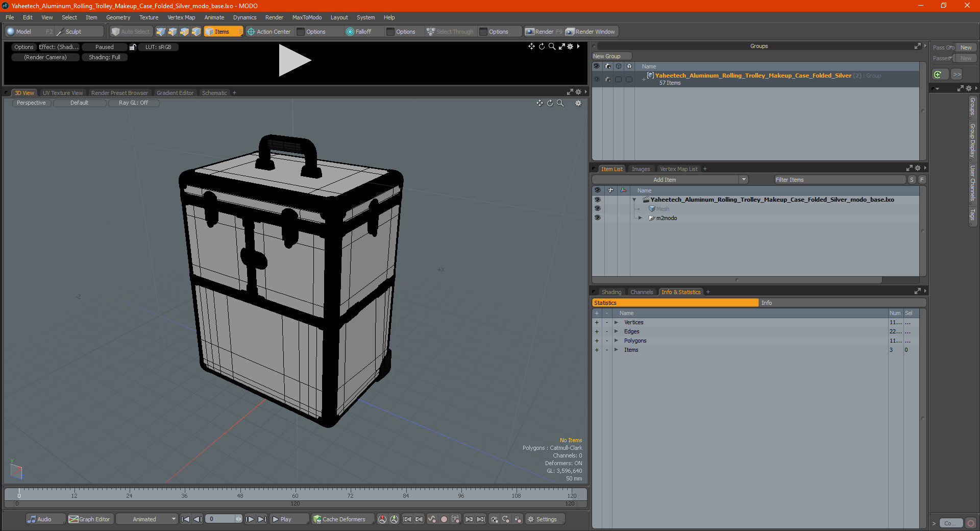Click the New Group button
Screen dimensions: 980x531
pos(611,56)
